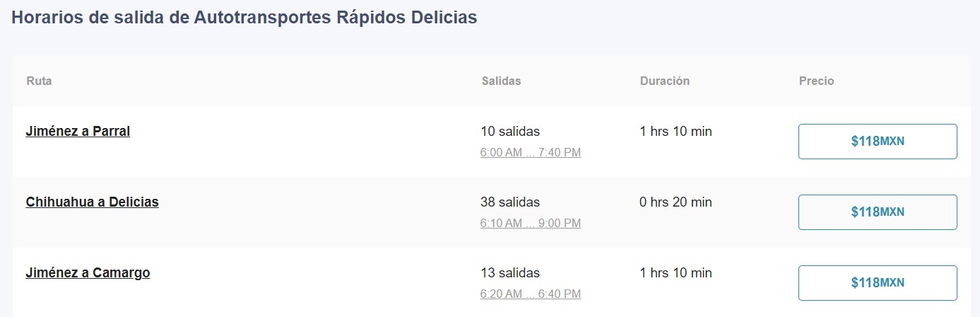The image size is (980, 317).
Task: Click the Duración column header
Action: (665, 81)
